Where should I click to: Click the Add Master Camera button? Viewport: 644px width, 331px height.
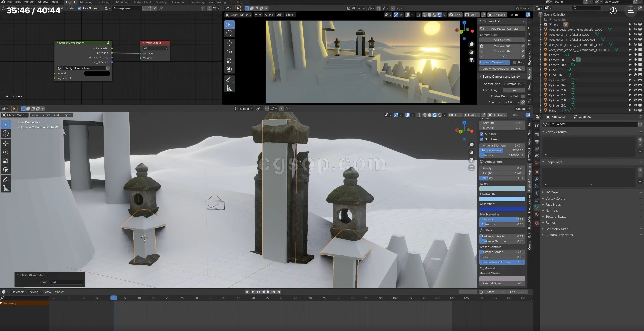(504, 29)
